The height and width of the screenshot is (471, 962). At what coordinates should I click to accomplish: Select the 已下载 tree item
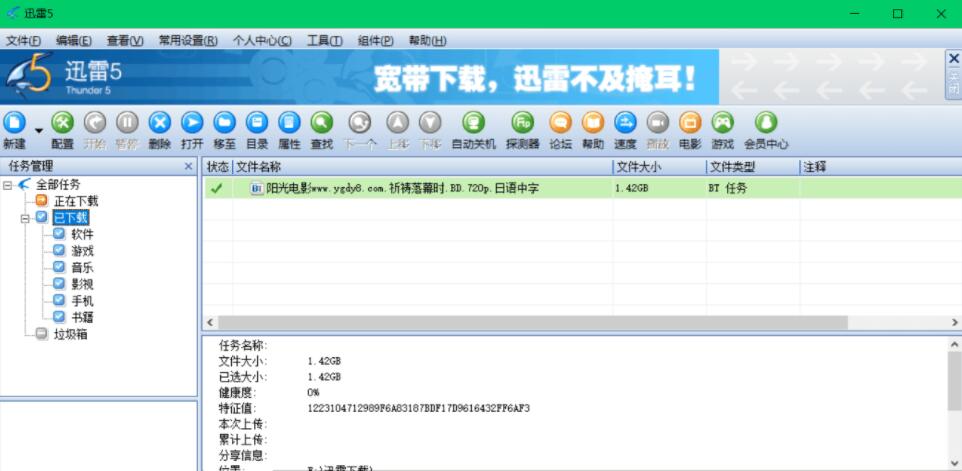[71, 217]
